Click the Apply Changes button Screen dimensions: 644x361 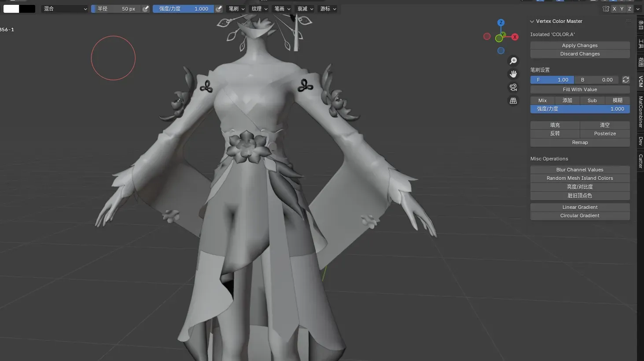(x=580, y=45)
